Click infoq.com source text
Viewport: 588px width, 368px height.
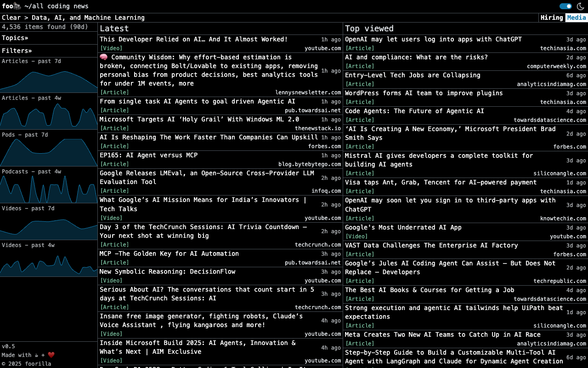[326, 191]
